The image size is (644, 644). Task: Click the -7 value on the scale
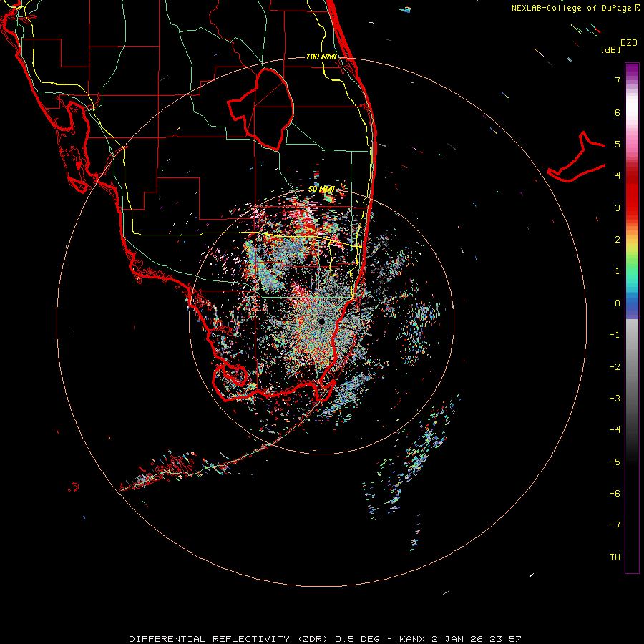615,525
